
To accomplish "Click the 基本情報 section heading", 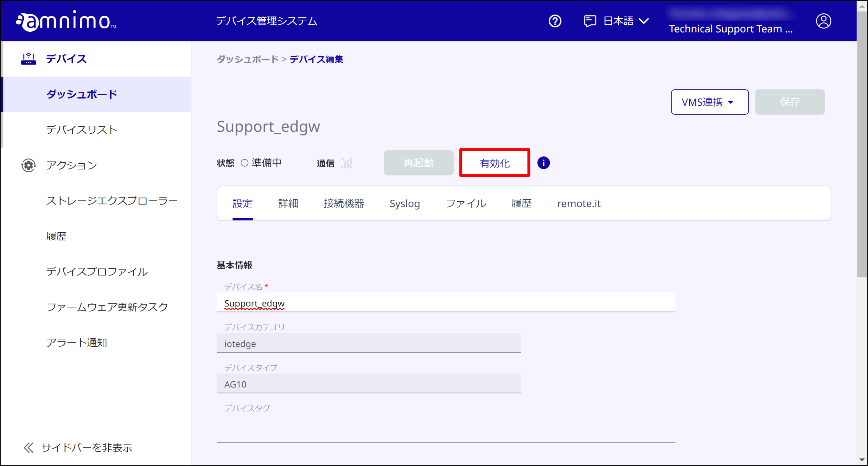I will [234, 265].
